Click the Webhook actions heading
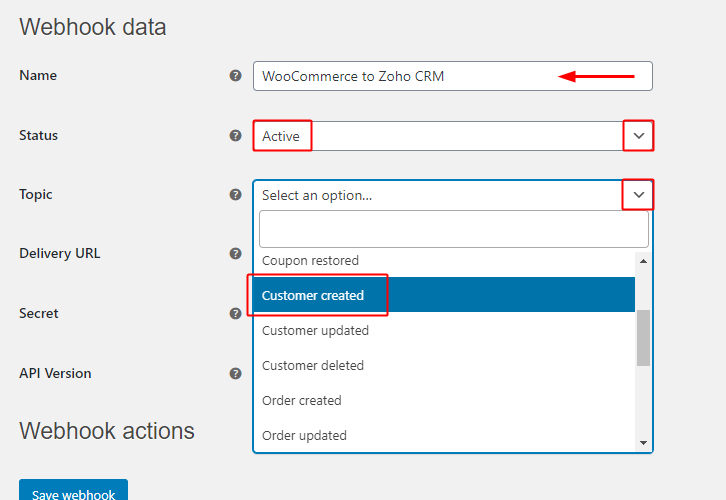The image size is (726, 500). click(x=107, y=431)
